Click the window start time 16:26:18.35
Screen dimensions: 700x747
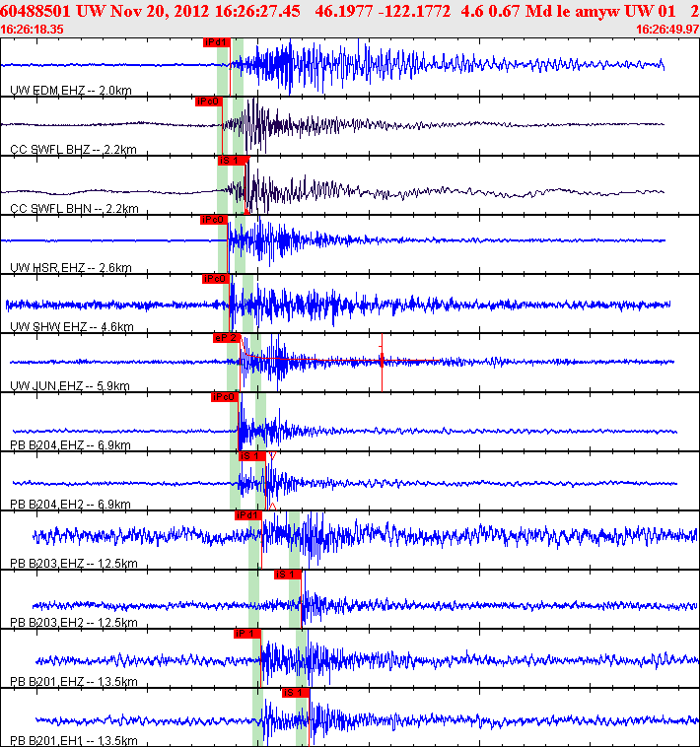click(x=32, y=29)
